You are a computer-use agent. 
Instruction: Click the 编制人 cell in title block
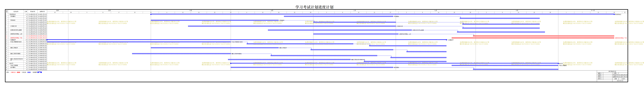[600, 73]
